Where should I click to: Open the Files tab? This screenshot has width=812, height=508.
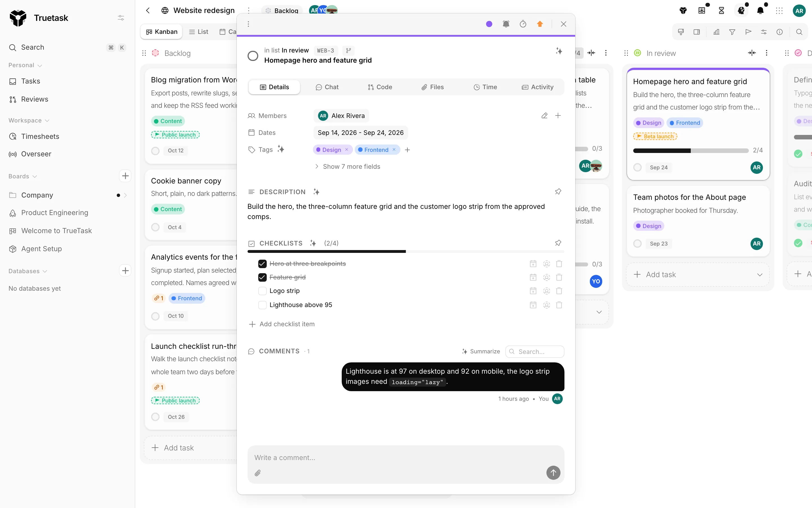pos(433,87)
